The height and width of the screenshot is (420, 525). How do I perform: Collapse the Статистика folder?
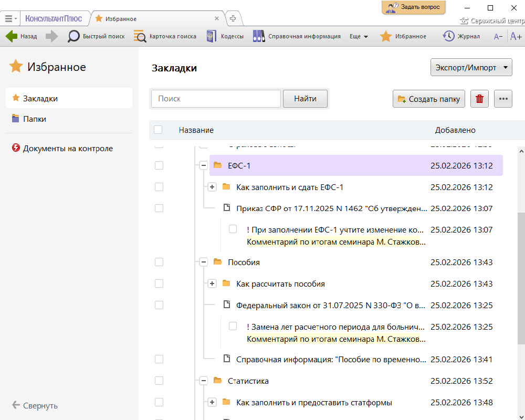coord(203,381)
